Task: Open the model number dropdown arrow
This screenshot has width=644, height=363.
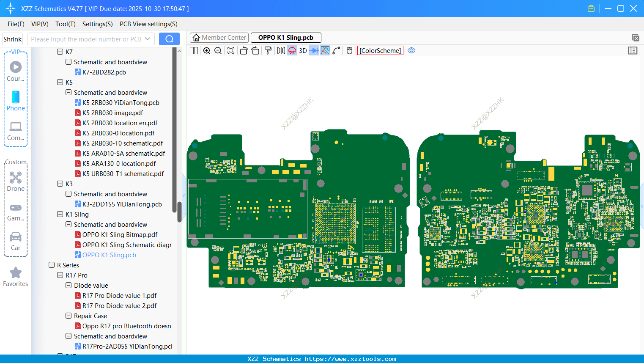Action: click(x=148, y=39)
